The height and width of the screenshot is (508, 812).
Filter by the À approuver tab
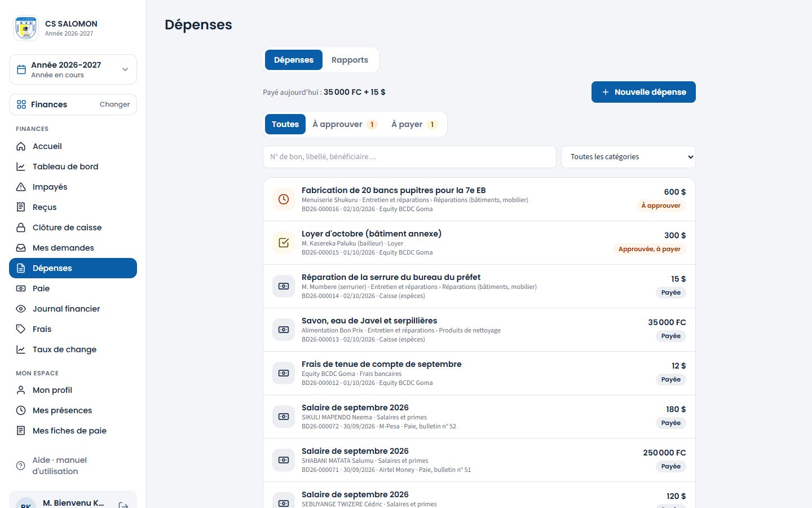pyautogui.click(x=345, y=124)
